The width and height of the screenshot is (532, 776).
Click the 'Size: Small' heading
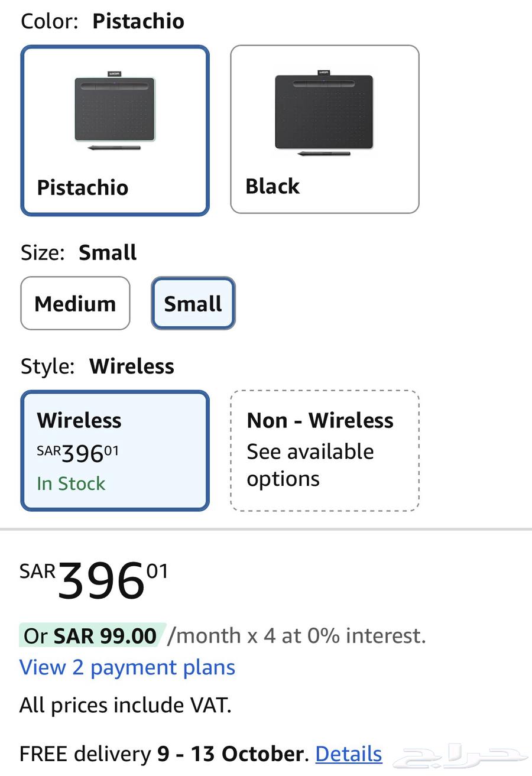(x=79, y=252)
